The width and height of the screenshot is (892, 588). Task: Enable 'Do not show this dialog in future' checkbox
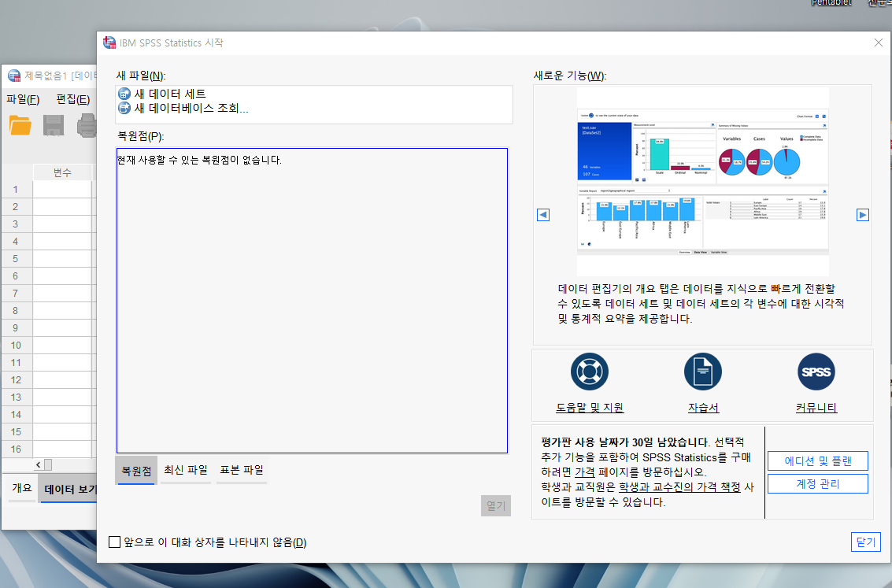tap(114, 542)
